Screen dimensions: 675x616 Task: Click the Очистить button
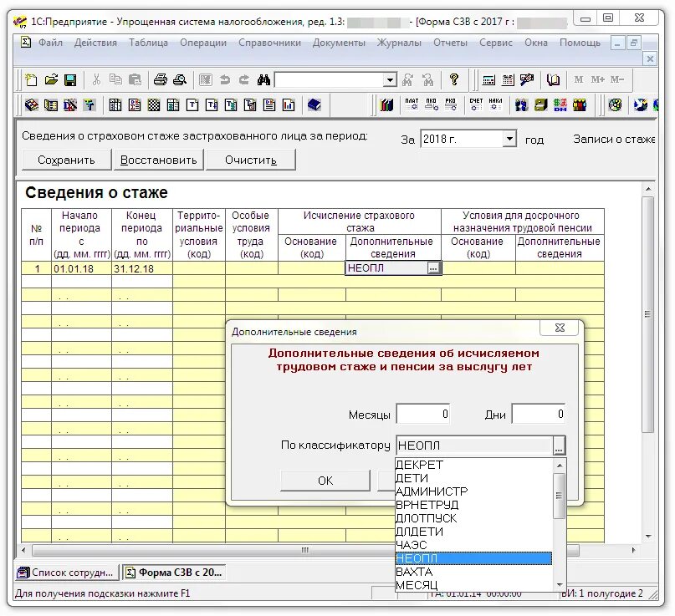coord(251,160)
